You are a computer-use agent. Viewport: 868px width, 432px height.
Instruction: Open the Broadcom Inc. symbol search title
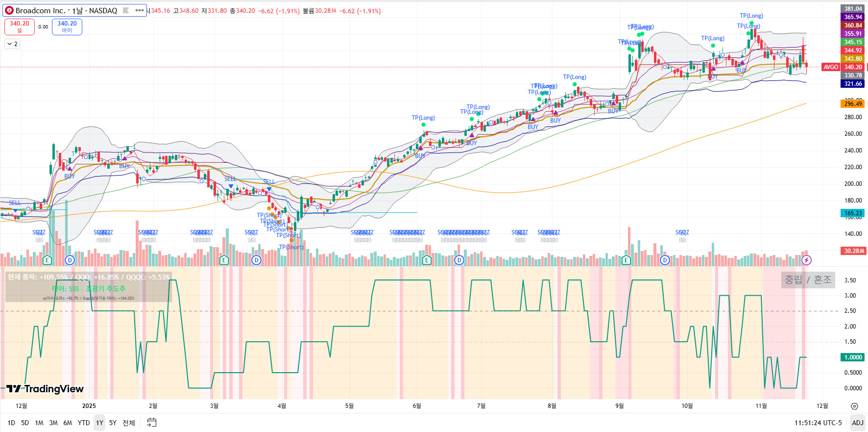click(x=66, y=10)
